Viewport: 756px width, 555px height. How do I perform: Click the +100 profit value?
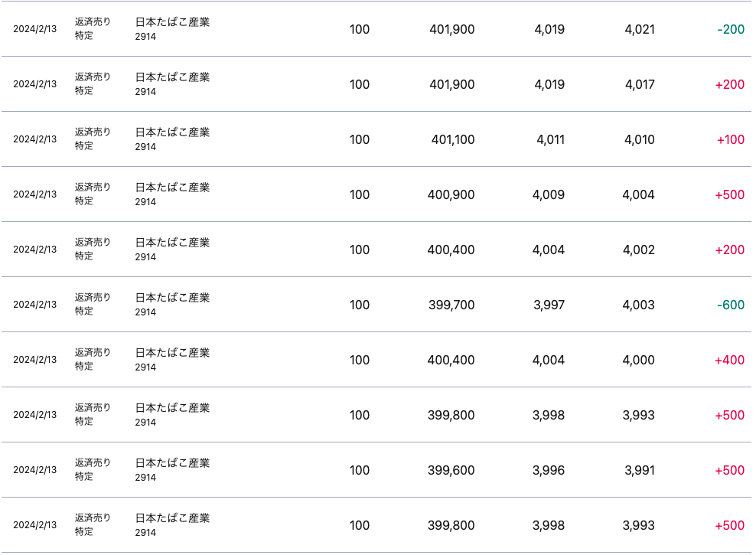click(731, 140)
